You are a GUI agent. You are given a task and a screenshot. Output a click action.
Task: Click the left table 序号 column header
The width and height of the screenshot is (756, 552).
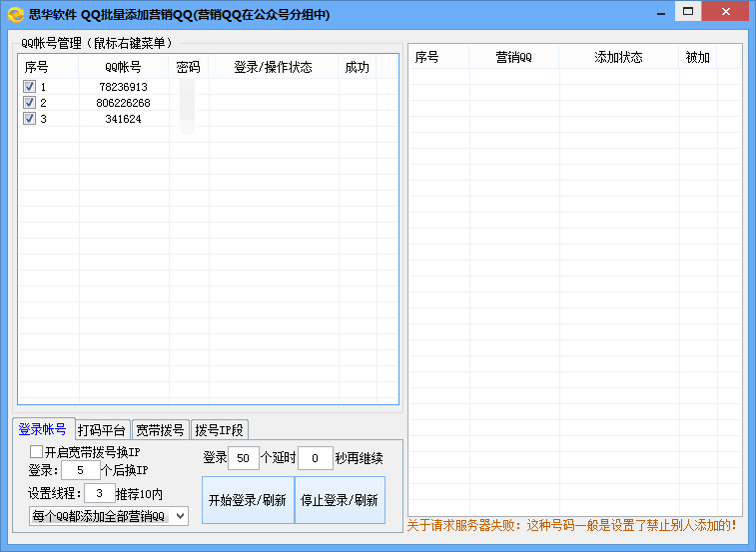[x=48, y=67]
